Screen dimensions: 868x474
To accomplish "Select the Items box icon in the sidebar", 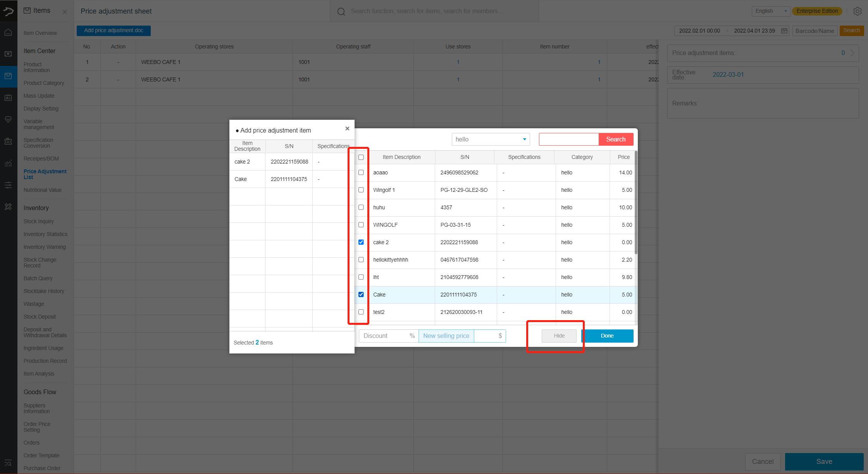I will 8,76.
